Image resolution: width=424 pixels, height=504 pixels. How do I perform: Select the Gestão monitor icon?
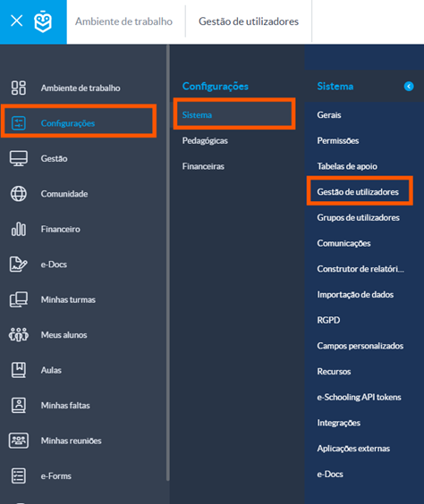point(19,158)
